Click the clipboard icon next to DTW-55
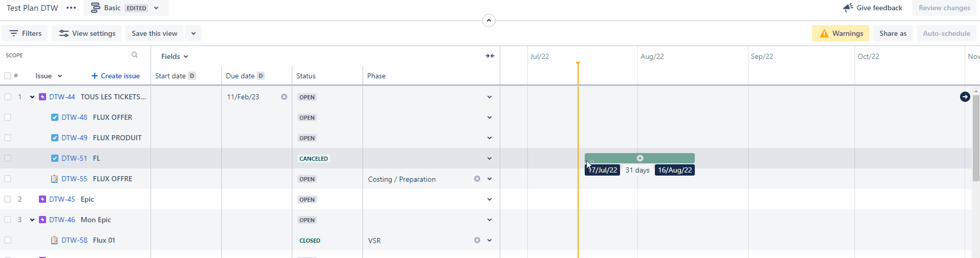Image resolution: width=980 pixels, height=258 pixels. tap(55, 179)
